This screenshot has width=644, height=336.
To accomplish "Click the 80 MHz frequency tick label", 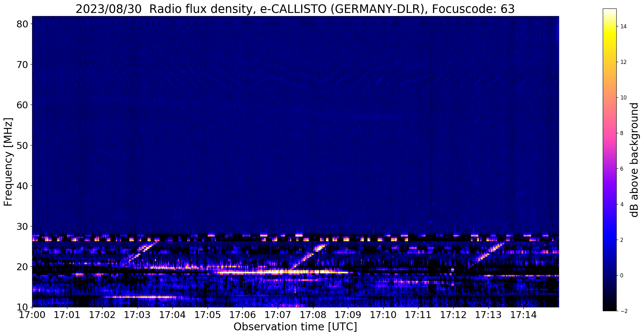I will point(23,24).
